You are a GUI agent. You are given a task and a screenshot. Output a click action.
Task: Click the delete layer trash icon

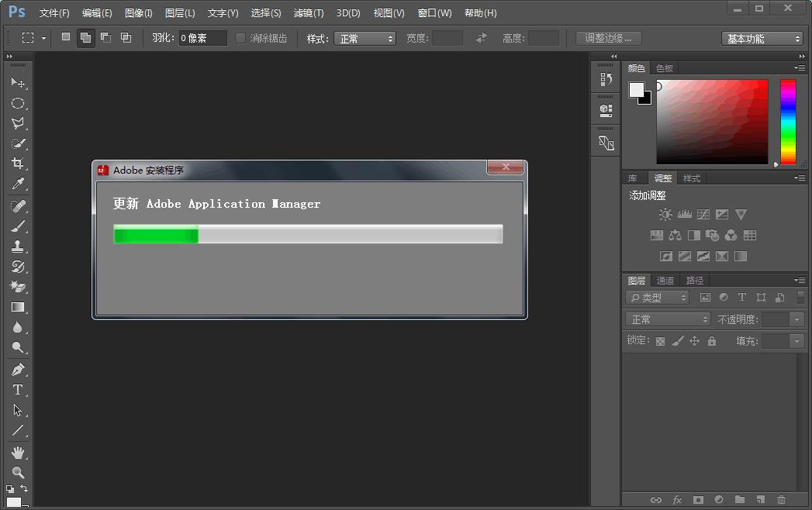click(x=781, y=500)
